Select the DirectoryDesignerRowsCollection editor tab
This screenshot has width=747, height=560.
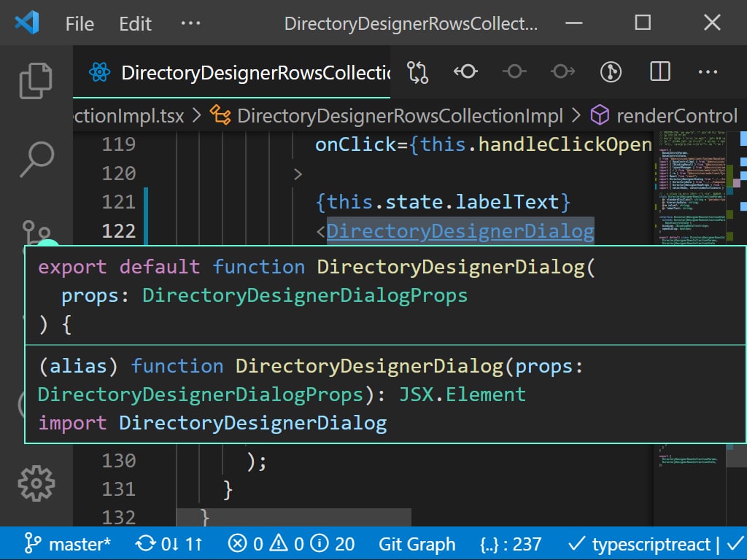tap(241, 72)
